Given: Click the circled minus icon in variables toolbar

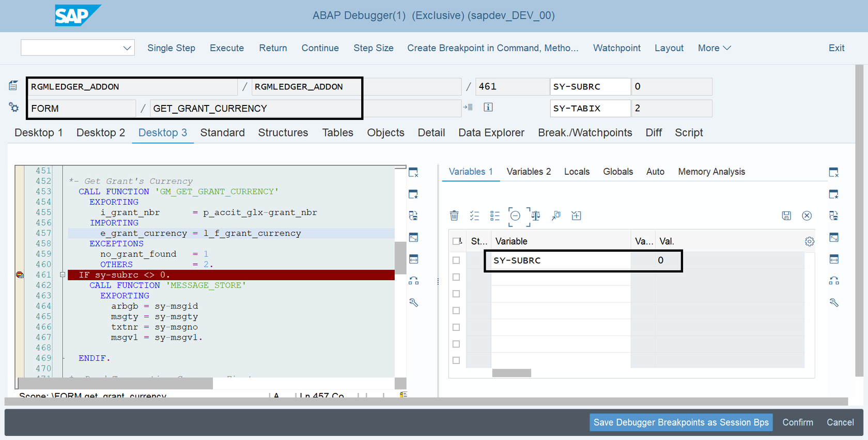Looking at the screenshot, I should pos(515,216).
